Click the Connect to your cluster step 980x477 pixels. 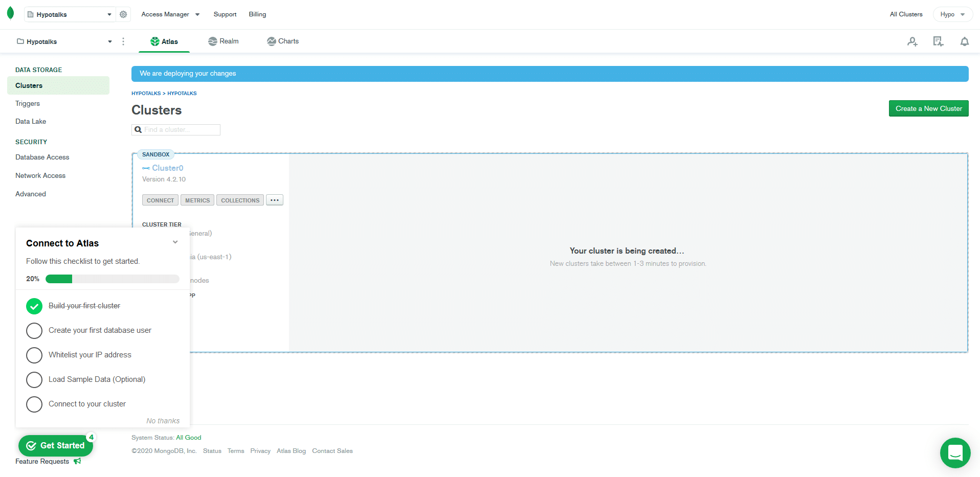pos(87,404)
